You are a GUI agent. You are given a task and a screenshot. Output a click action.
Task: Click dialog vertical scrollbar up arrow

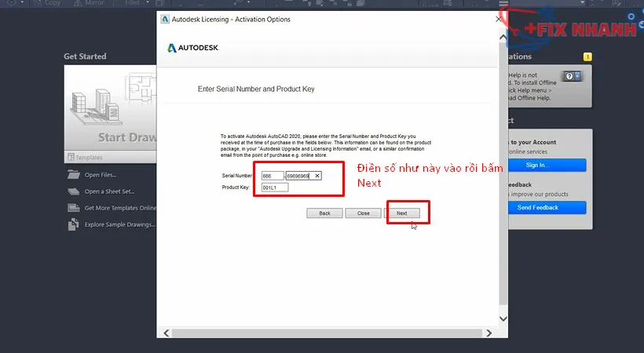(x=503, y=37)
